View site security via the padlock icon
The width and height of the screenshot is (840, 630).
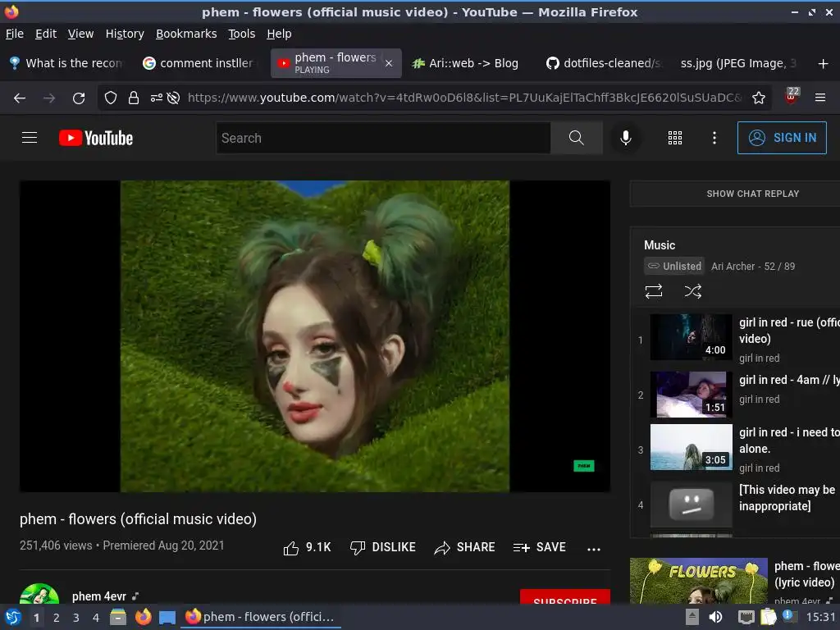click(x=134, y=98)
